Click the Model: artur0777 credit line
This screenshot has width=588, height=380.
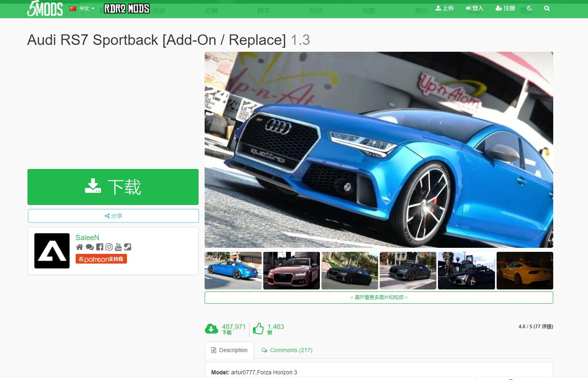pyautogui.click(x=254, y=372)
